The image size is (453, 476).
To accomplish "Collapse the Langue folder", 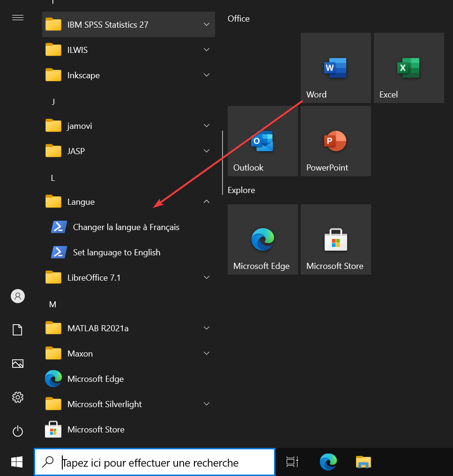I will pyautogui.click(x=128, y=202).
